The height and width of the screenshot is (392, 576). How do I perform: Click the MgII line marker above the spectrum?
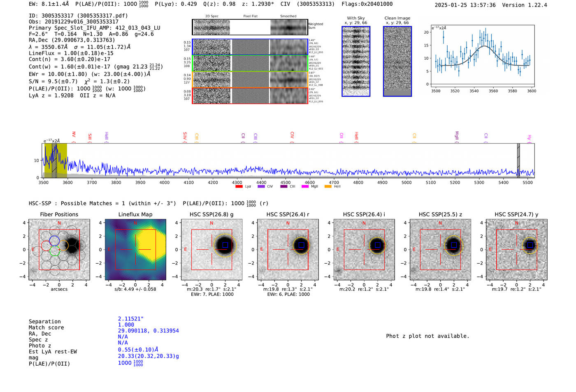(x=457, y=136)
